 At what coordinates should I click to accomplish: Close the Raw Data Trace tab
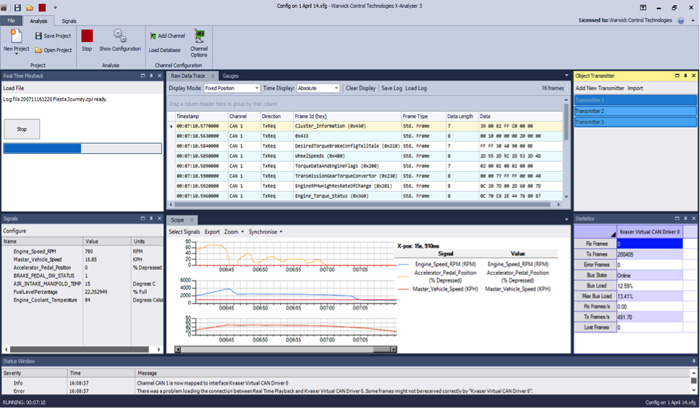tap(213, 76)
